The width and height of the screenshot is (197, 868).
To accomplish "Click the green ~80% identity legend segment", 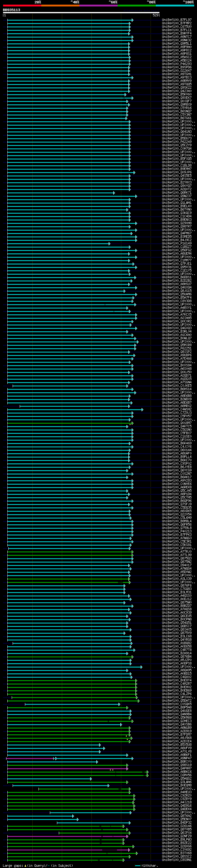I will (x=137, y=6).
